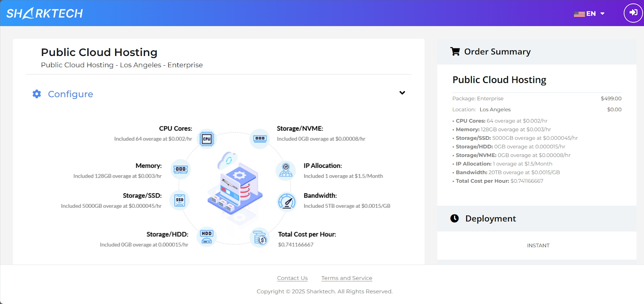Click the Bandwidth gauge icon

(x=287, y=201)
